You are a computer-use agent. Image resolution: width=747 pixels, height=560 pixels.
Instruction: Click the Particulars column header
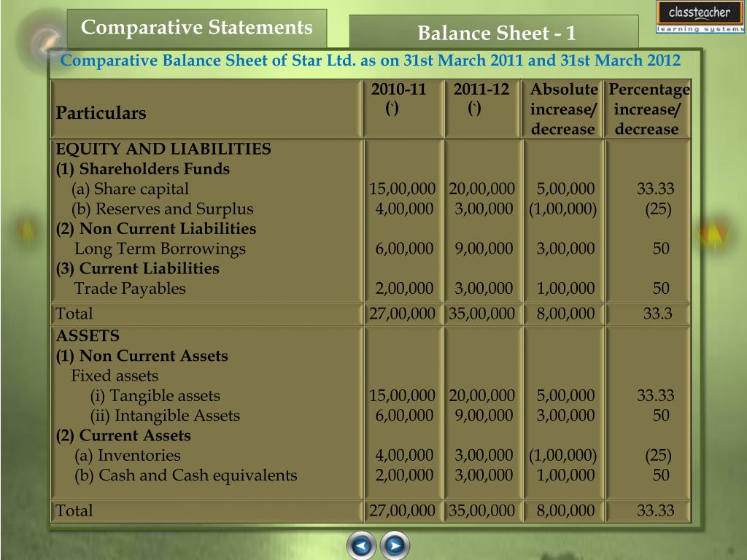[x=101, y=113]
